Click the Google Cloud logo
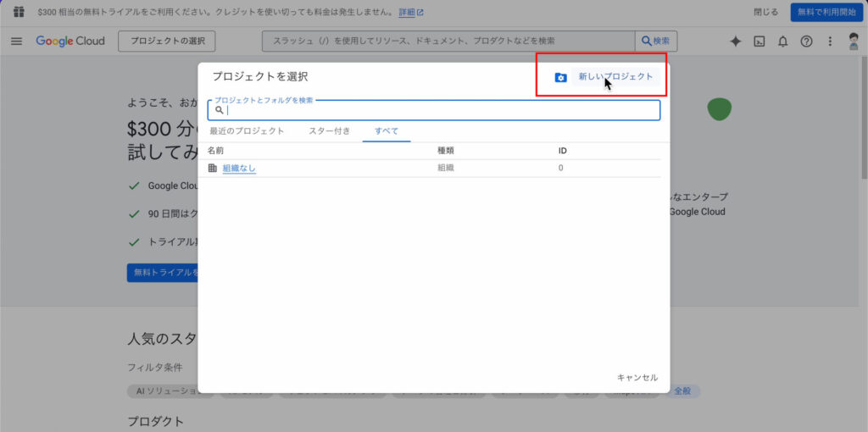The height and width of the screenshot is (432, 868). click(x=70, y=41)
